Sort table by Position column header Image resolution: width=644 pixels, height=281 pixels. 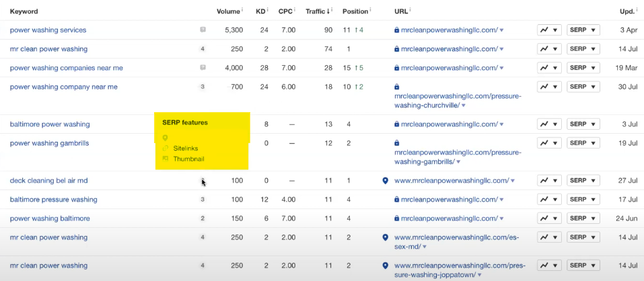coord(355,11)
